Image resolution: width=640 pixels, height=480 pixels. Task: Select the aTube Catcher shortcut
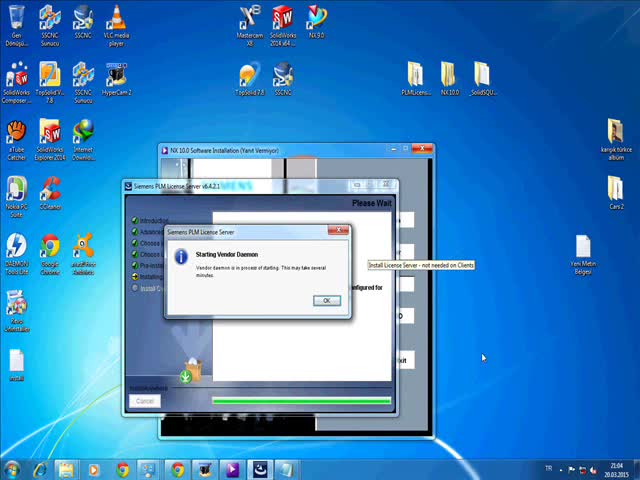coord(16,140)
